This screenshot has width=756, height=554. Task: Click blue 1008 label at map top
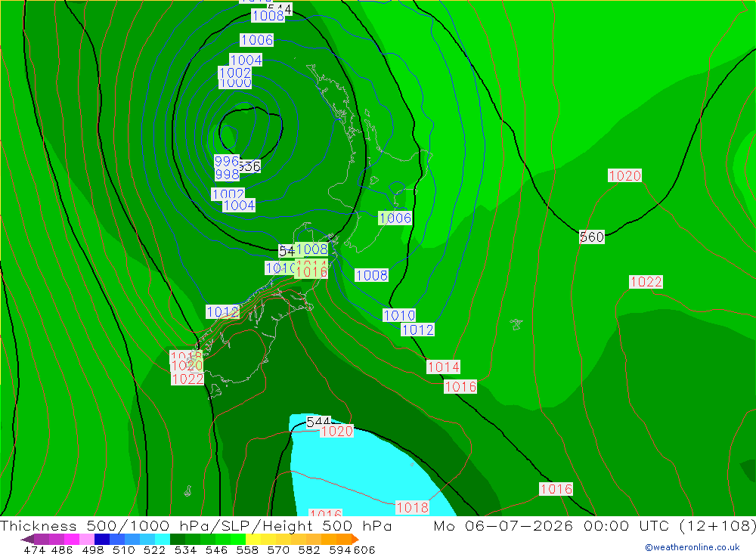point(268,15)
